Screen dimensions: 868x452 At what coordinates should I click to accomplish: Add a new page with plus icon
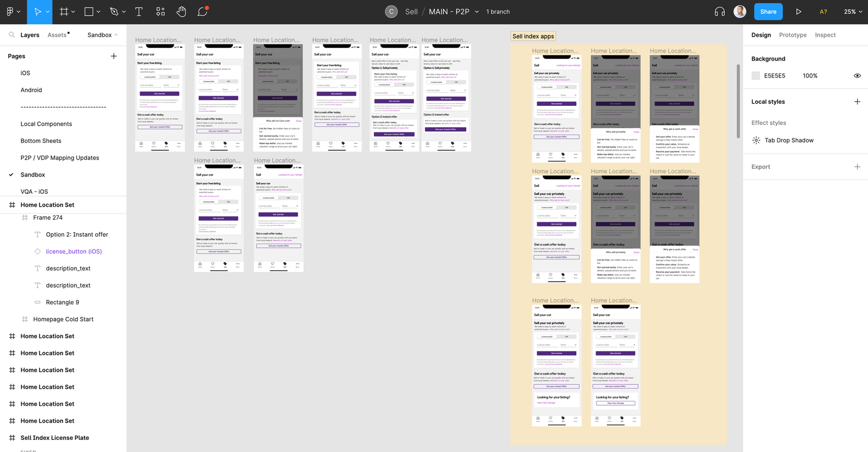(x=113, y=56)
